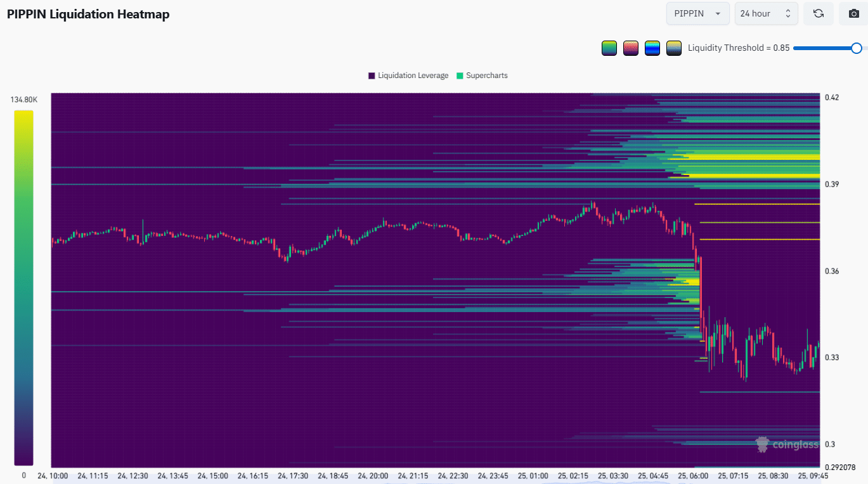868x484 pixels.
Task: Click the bright yellow liquidation band near 0.39
Action: pos(748,176)
